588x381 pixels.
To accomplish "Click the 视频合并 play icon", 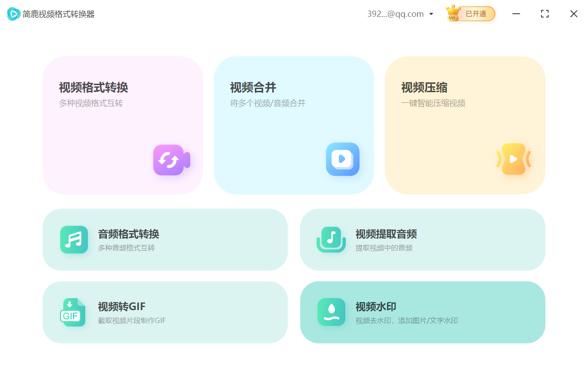I will [342, 159].
